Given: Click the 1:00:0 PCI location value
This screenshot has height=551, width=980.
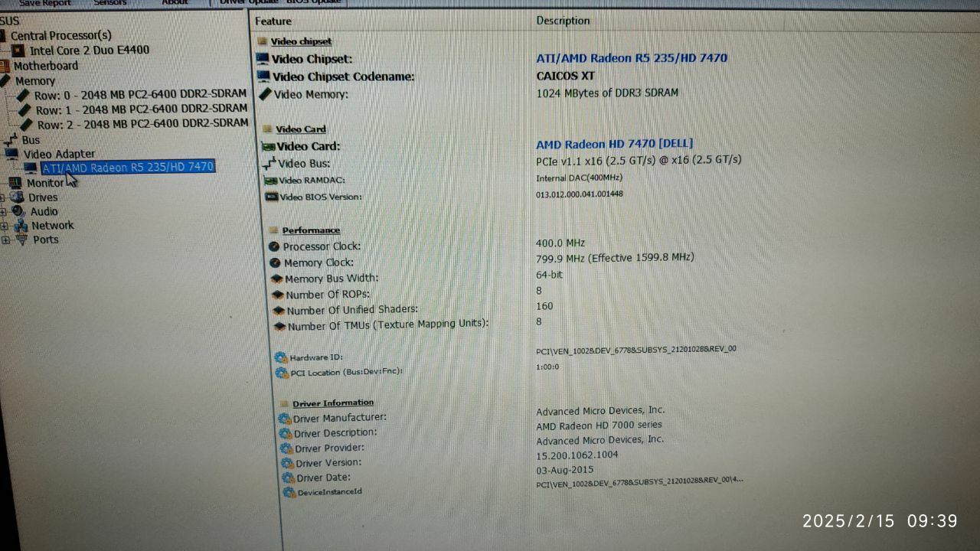Looking at the screenshot, I should coord(547,367).
